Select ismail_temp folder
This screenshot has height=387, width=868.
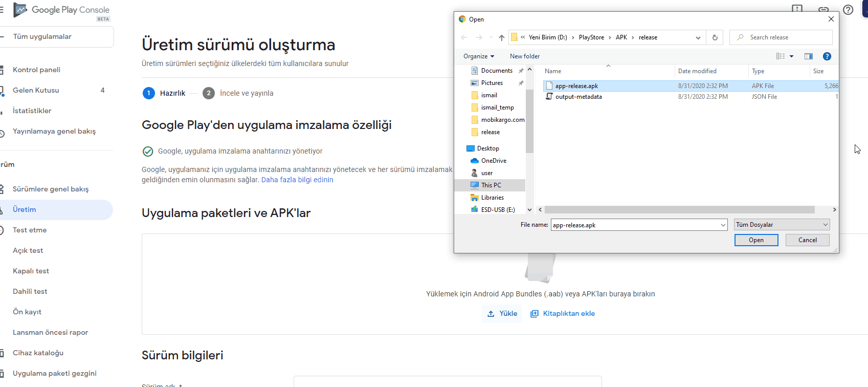pos(497,107)
